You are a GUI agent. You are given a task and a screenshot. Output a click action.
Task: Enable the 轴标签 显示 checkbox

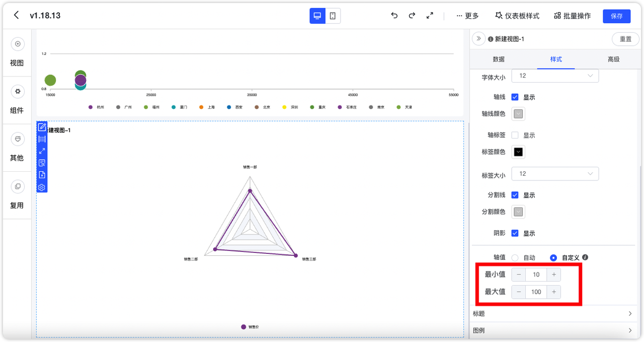tap(515, 135)
